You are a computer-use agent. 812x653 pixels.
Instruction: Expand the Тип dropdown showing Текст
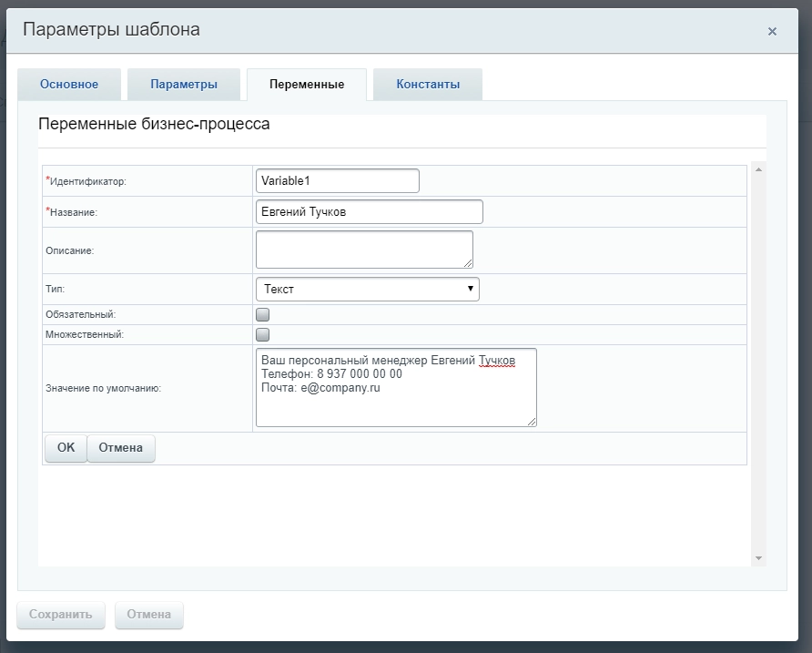coord(368,289)
